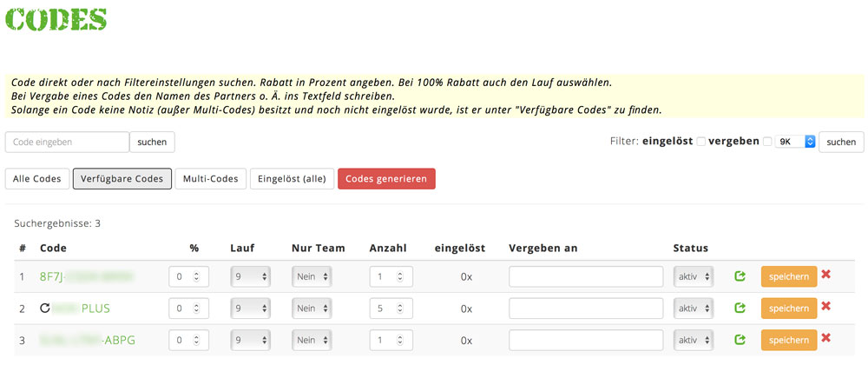Open Lauf dropdown in row 1
The height and width of the screenshot is (365, 868).
254,277
